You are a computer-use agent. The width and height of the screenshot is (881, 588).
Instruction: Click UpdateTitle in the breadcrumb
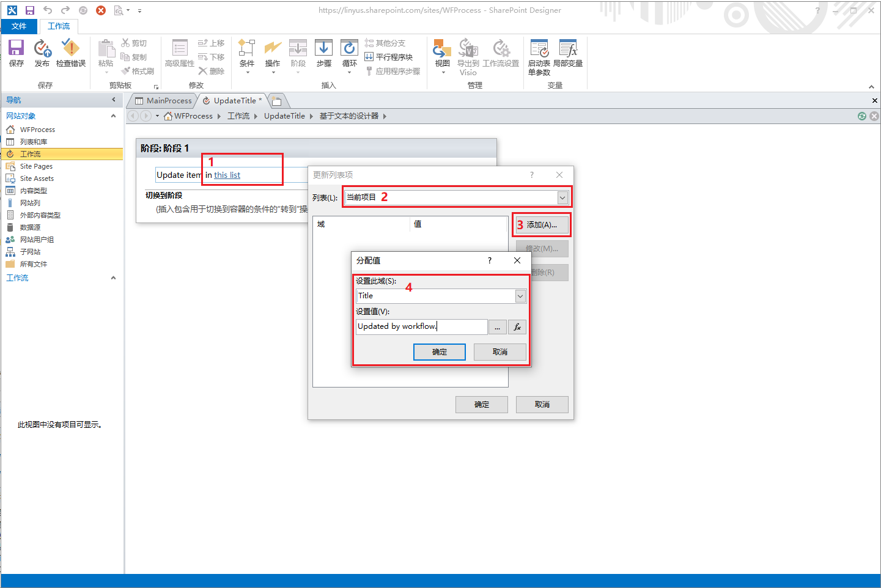point(284,116)
